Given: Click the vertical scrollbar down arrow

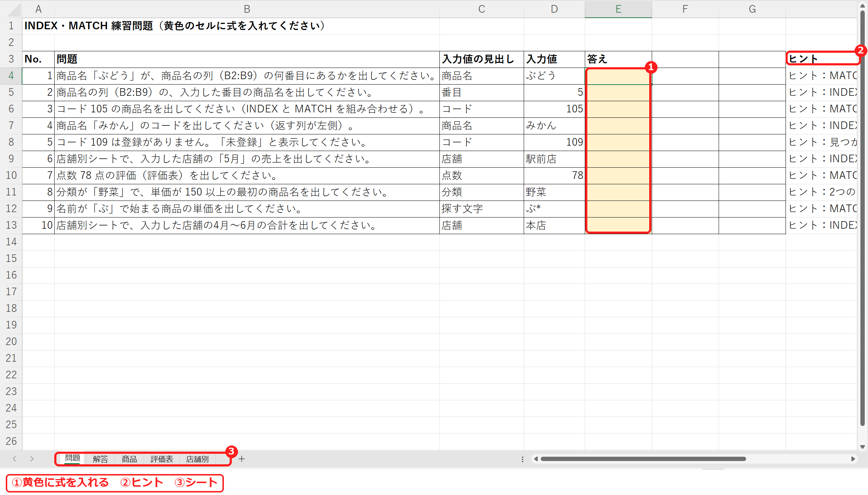Looking at the screenshot, I should point(863,447).
